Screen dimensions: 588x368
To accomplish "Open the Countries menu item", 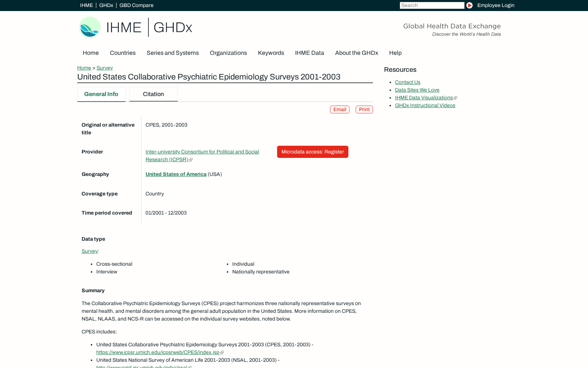I will coord(123,53).
